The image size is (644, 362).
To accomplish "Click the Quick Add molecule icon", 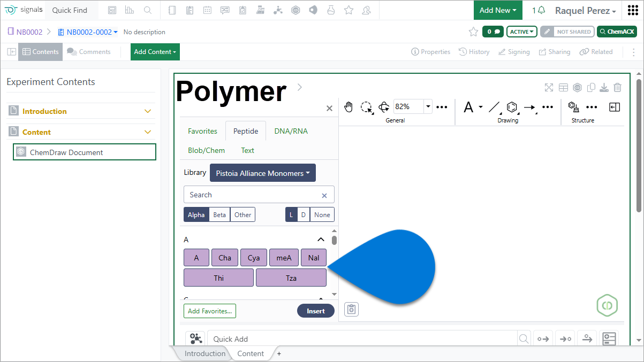I will point(195,338).
